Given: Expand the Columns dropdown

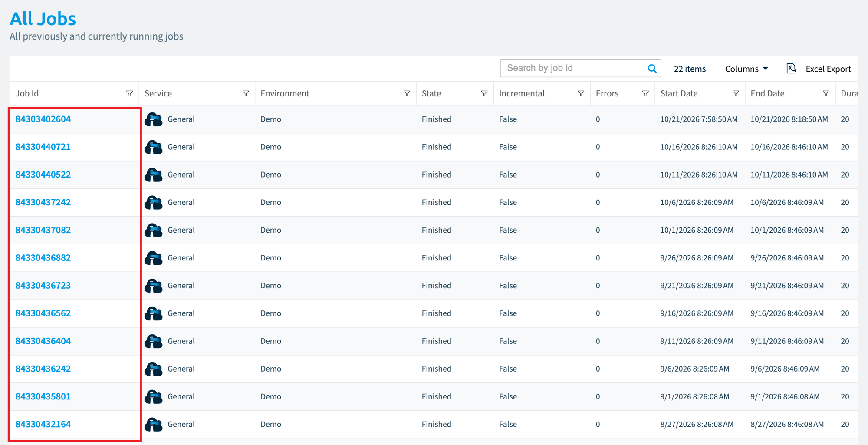Looking at the screenshot, I should pos(746,69).
